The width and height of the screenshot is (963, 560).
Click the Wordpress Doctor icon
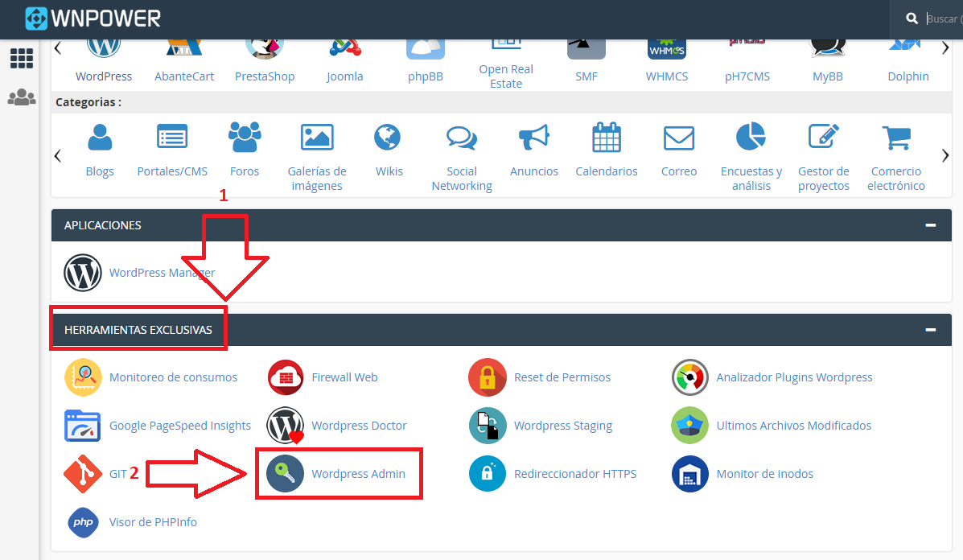286,426
